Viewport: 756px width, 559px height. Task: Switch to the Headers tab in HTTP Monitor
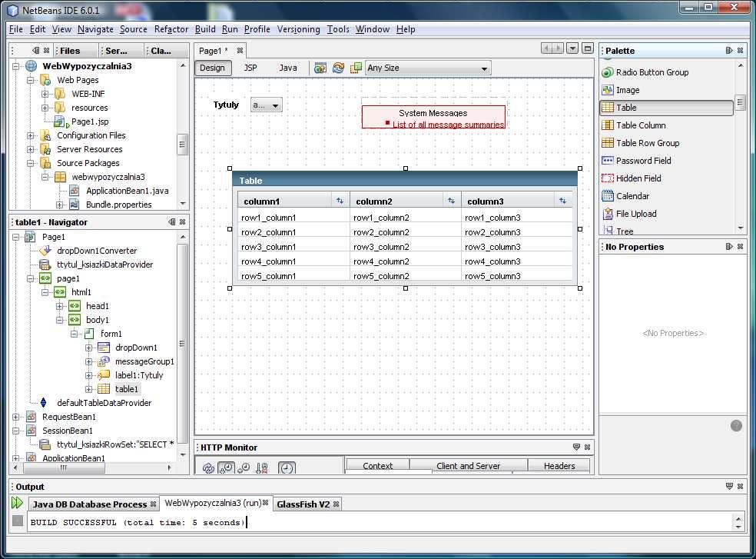click(559, 466)
